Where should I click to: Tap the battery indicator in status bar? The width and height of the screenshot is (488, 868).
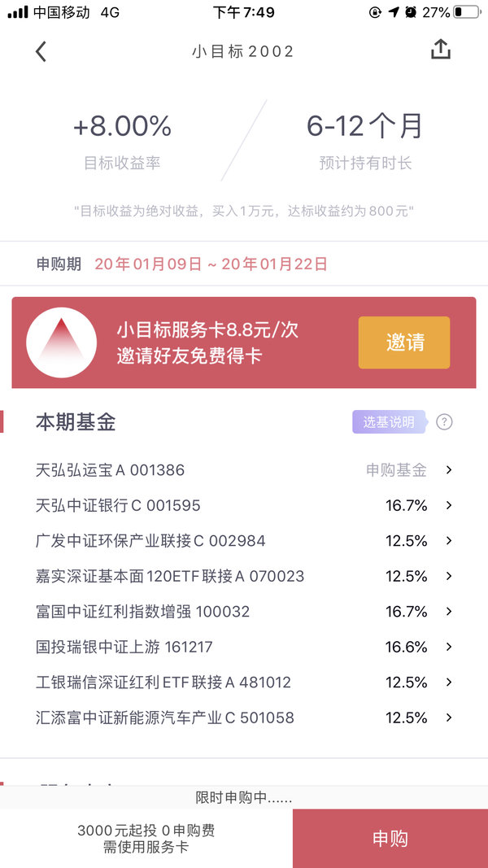[x=466, y=12]
